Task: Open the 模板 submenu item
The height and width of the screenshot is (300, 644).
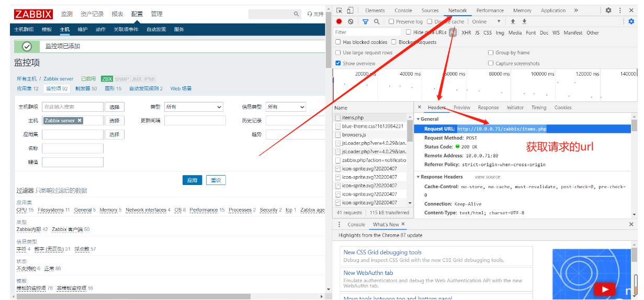Action: coord(47,29)
